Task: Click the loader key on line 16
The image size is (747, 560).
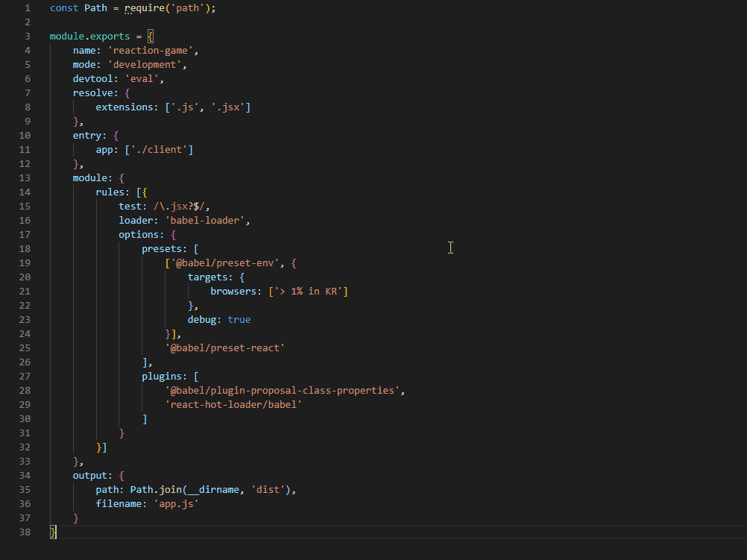Action: 136,220
